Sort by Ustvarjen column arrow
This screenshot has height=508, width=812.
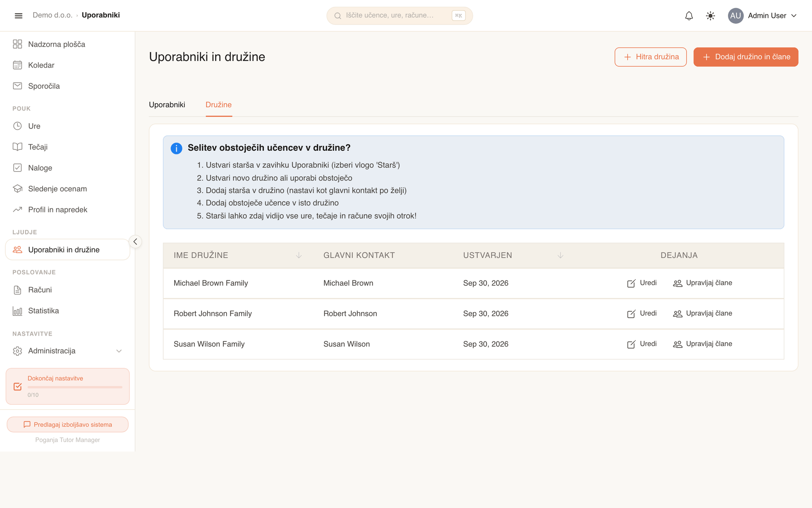560,255
